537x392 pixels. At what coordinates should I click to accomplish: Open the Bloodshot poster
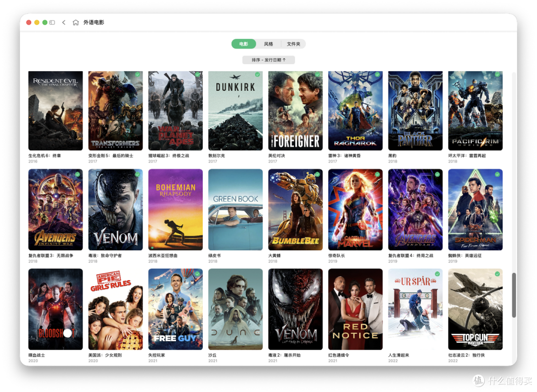pyautogui.click(x=56, y=309)
